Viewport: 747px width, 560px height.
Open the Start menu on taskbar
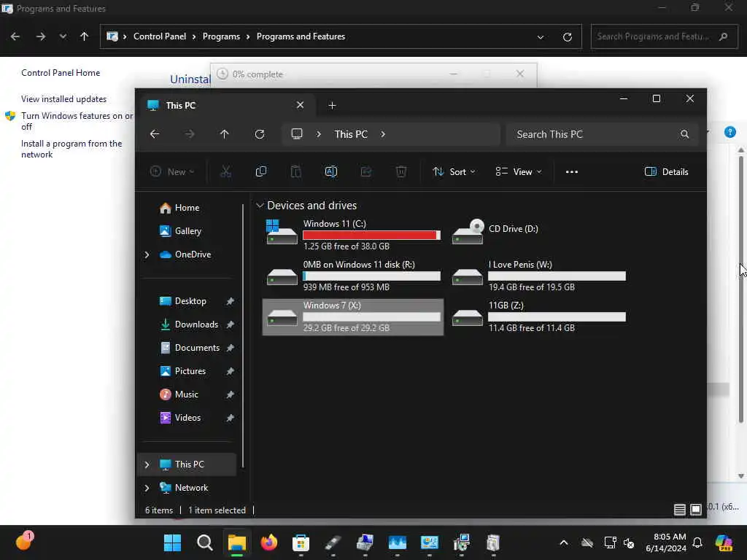(x=172, y=542)
